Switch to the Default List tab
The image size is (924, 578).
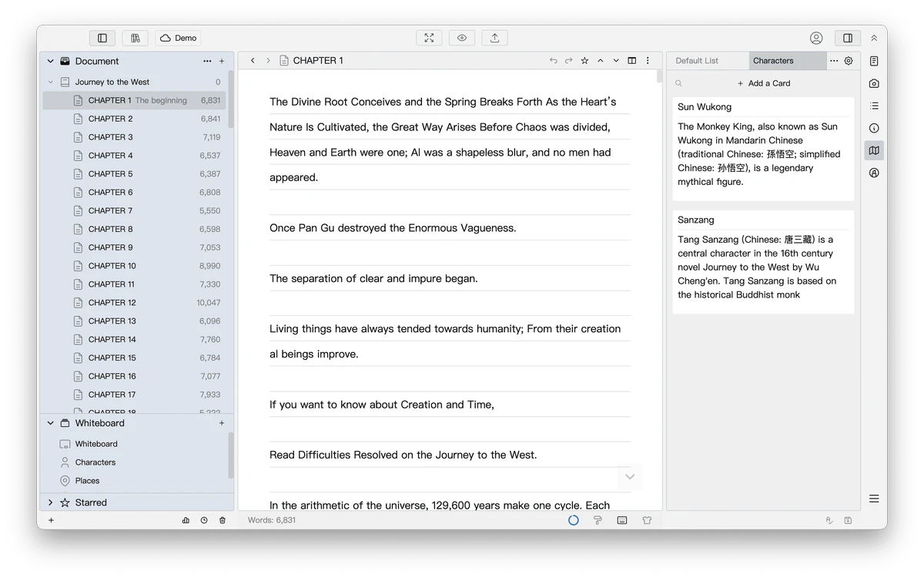[x=697, y=61]
